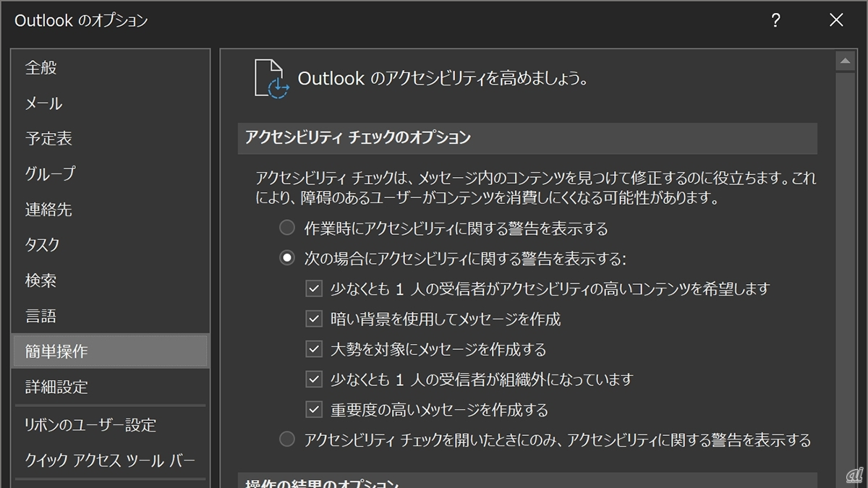This screenshot has width=868, height=488.
Task: Toggle 暗い背景を使用してメッセージを作成 checkbox
Action: (314, 319)
